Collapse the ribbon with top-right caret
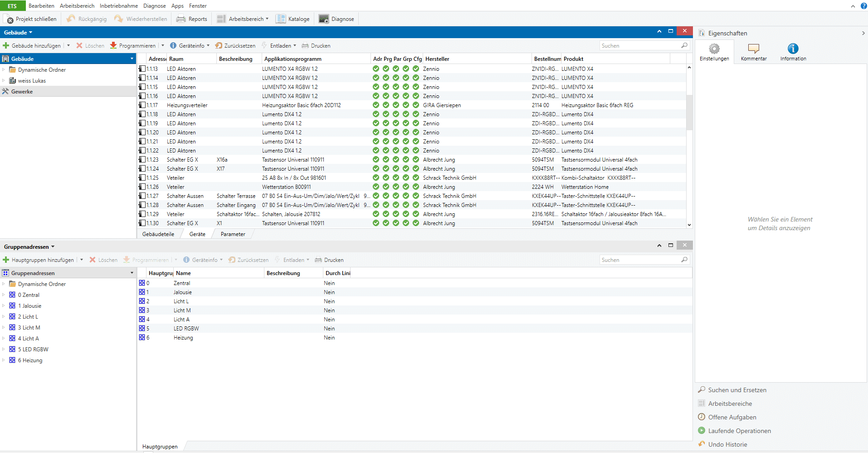This screenshot has width=868, height=453. point(853,6)
